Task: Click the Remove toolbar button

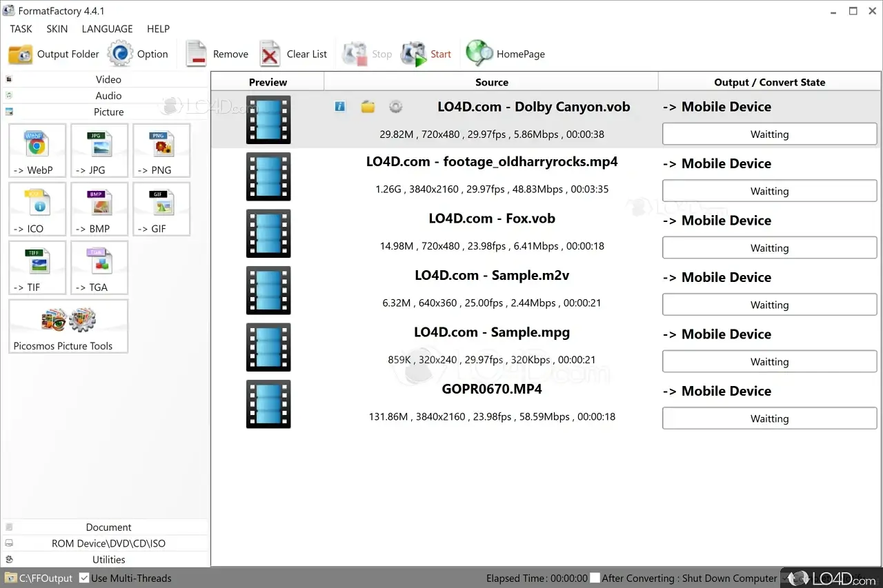Action: click(x=217, y=54)
